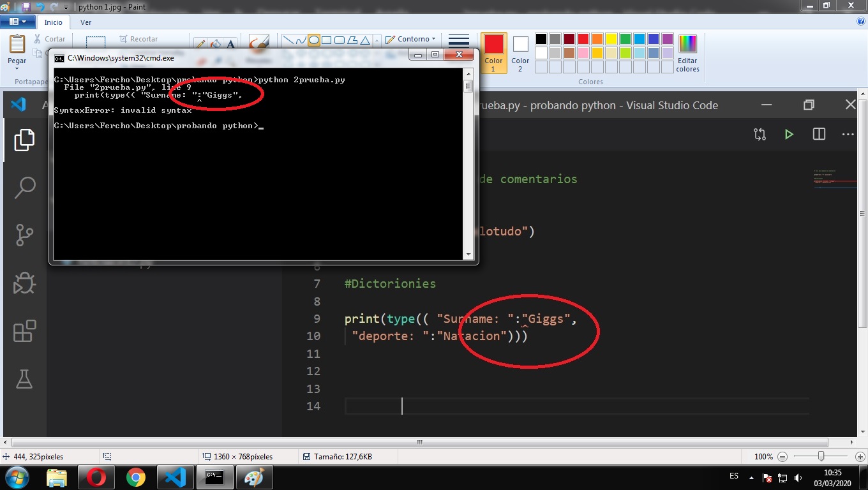Pick the Rounded rectangle shape

point(340,40)
